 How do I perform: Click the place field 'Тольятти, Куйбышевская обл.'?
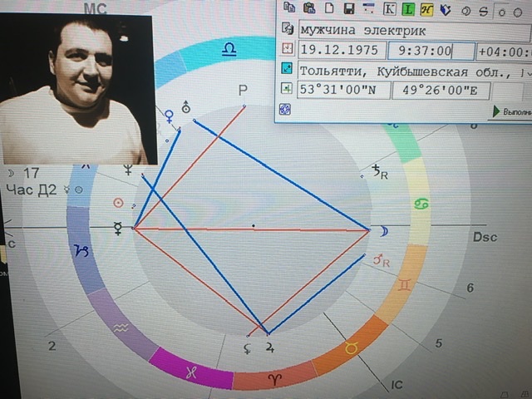tap(415, 71)
